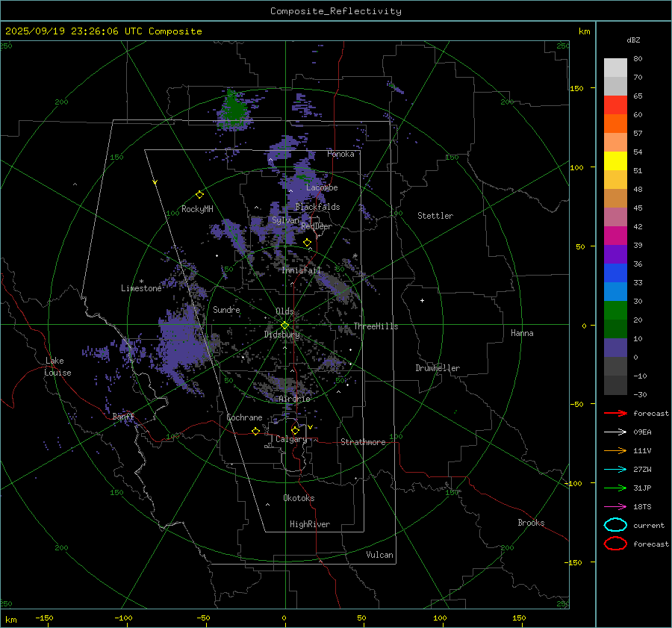Click the red forecast arrow in legend

615,413
